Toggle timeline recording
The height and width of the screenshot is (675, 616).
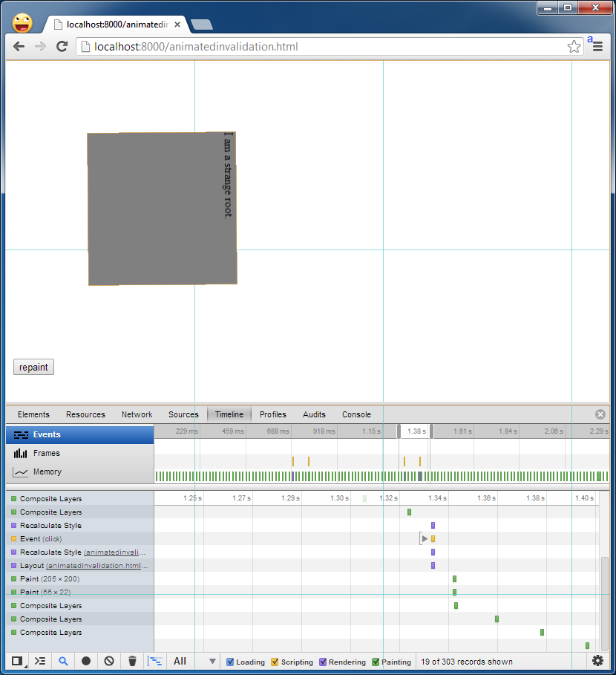[86, 661]
